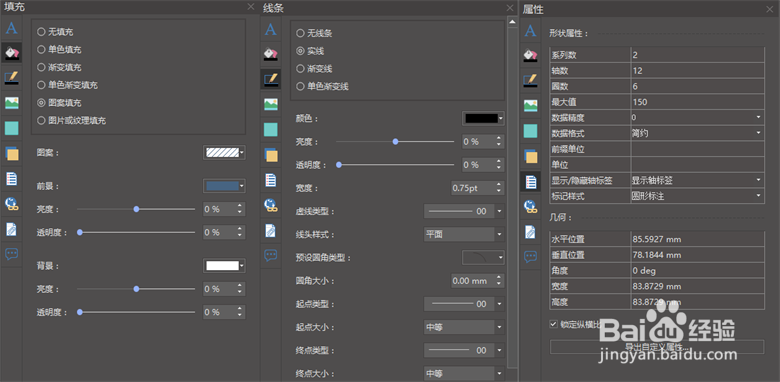
Task: Select 图片或纹理填充 radio option
Action: click(x=72, y=120)
